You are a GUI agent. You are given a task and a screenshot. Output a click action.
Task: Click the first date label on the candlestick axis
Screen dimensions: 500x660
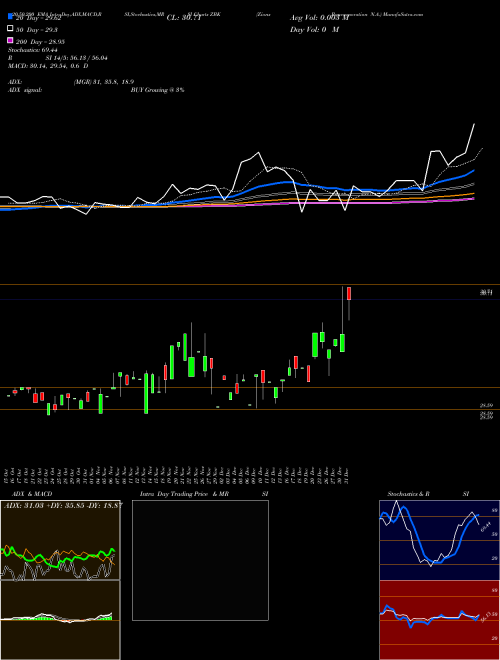(8, 476)
